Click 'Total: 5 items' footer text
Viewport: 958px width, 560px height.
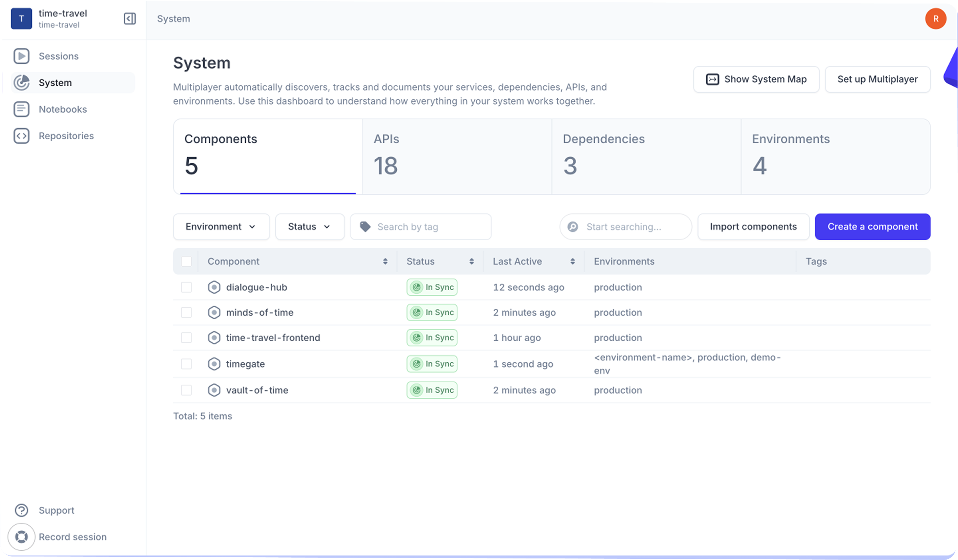point(202,416)
